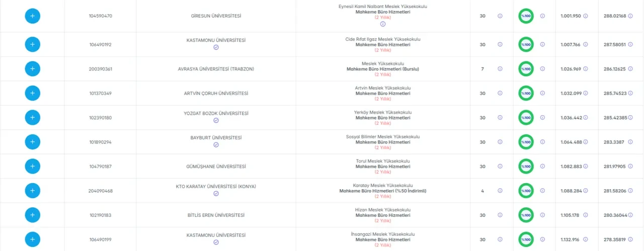The height and width of the screenshot is (251, 644).
Task: Click the %100 occupancy circle for Giresun row
Action: (x=526, y=16)
